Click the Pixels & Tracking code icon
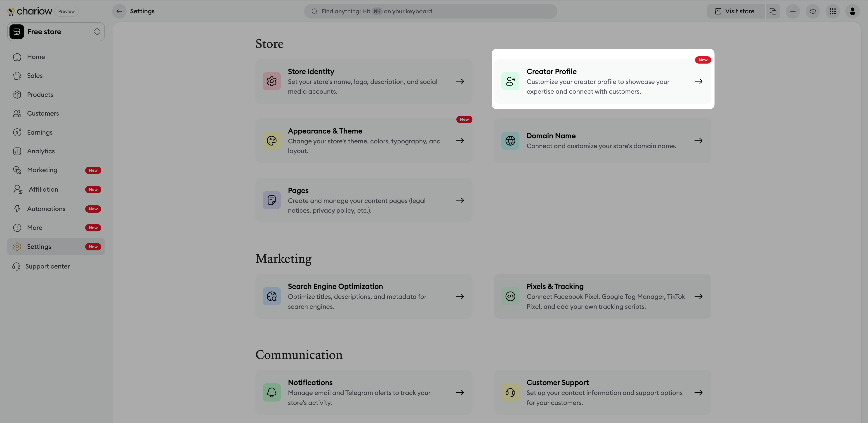Viewport: 868px width, 423px height. click(510, 296)
